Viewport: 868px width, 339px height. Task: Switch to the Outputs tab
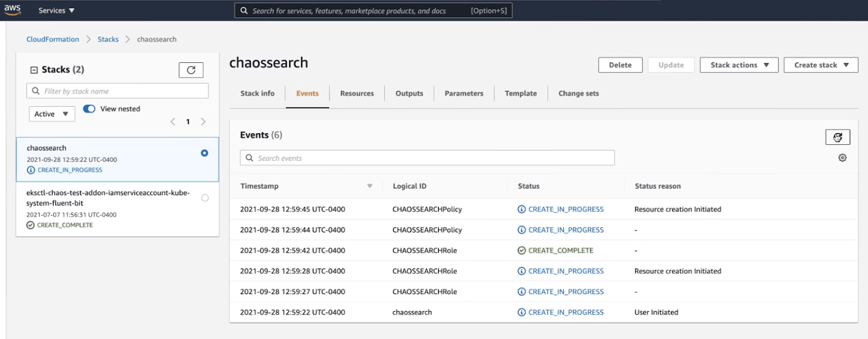[x=409, y=93]
